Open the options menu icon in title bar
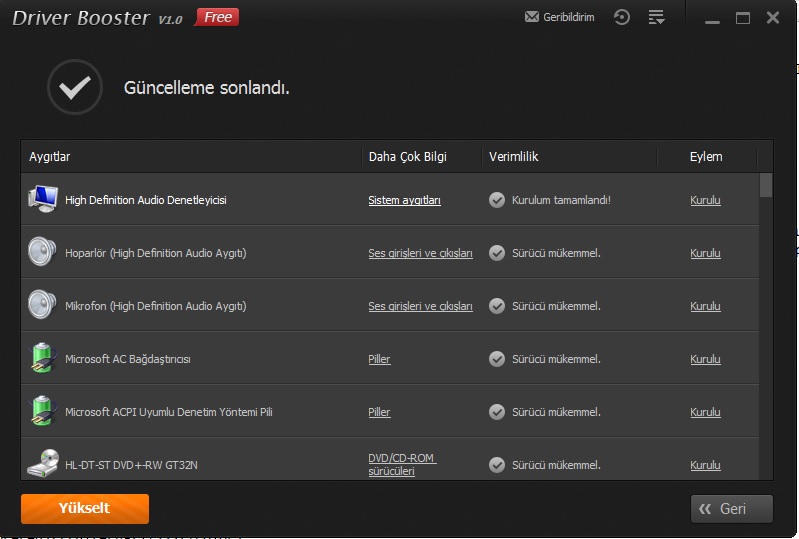Viewport: 799px width, 539px height. (656, 17)
